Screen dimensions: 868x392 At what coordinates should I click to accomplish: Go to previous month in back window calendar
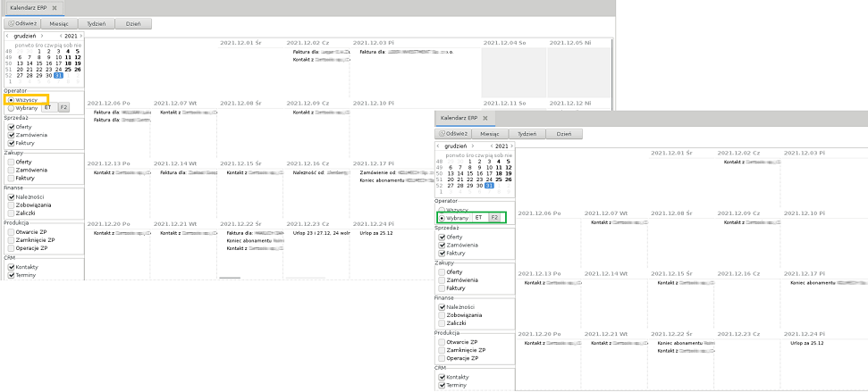pos(6,36)
